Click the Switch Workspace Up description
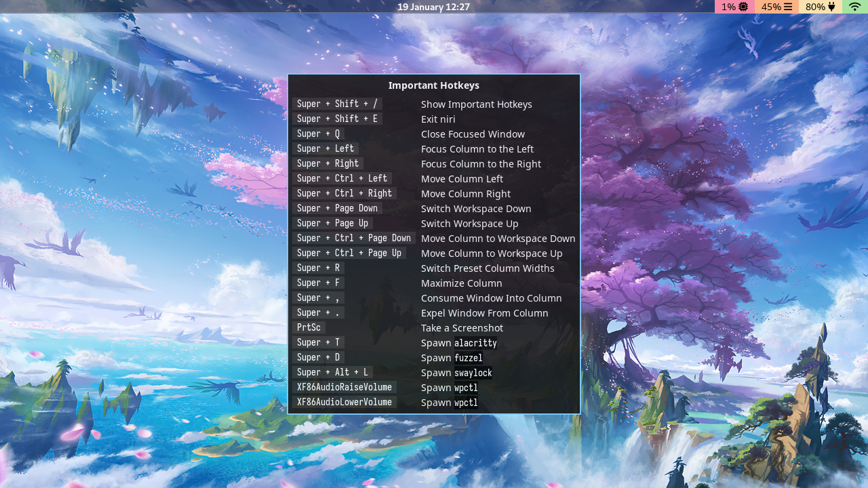The image size is (868, 488). (470, 224)
